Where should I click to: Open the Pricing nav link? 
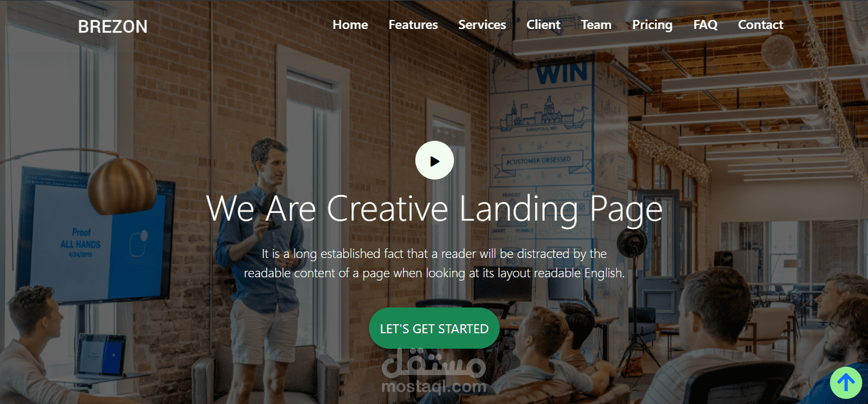(x=652, y=24)
